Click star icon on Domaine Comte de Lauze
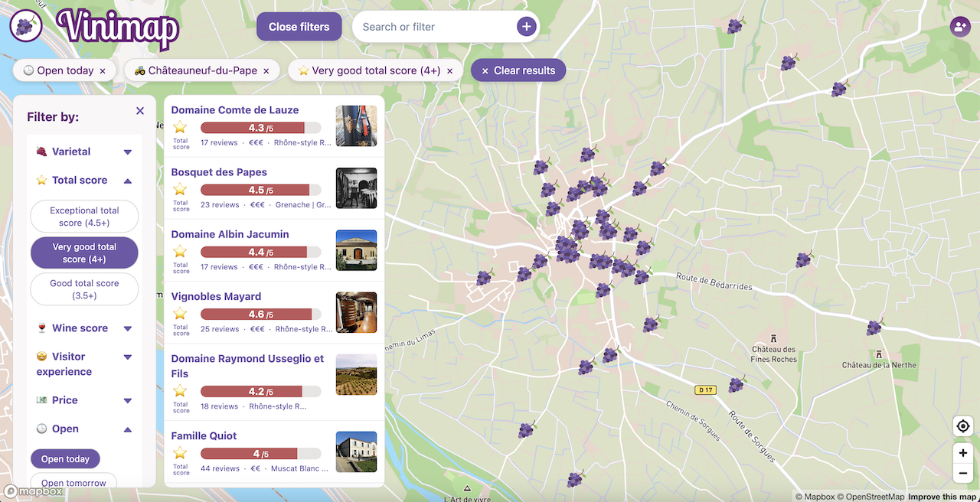 pos(180,127)
